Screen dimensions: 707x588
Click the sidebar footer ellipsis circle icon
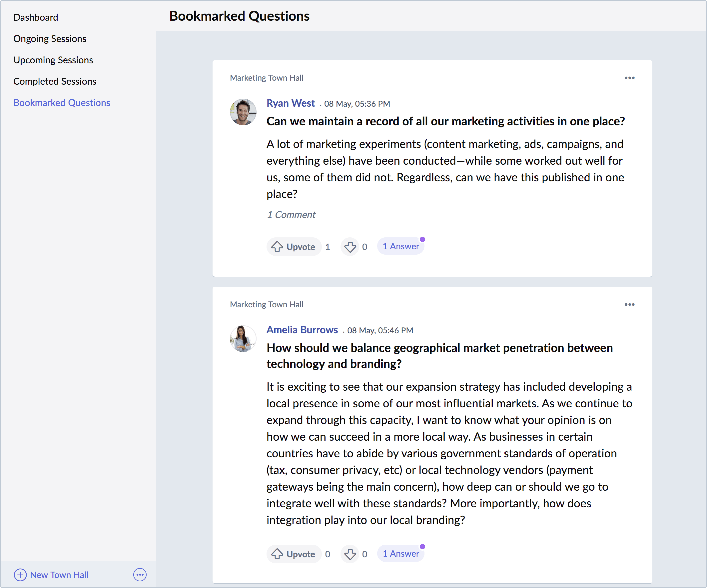pos(140,575)
